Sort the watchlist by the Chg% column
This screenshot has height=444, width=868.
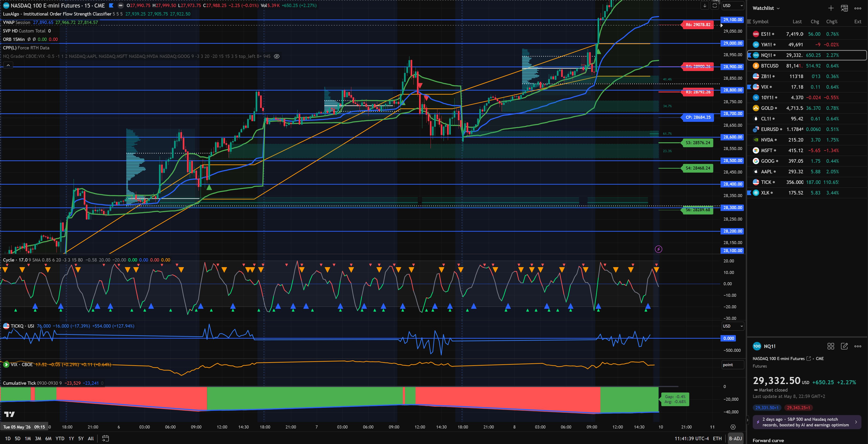tap(832, 22)
